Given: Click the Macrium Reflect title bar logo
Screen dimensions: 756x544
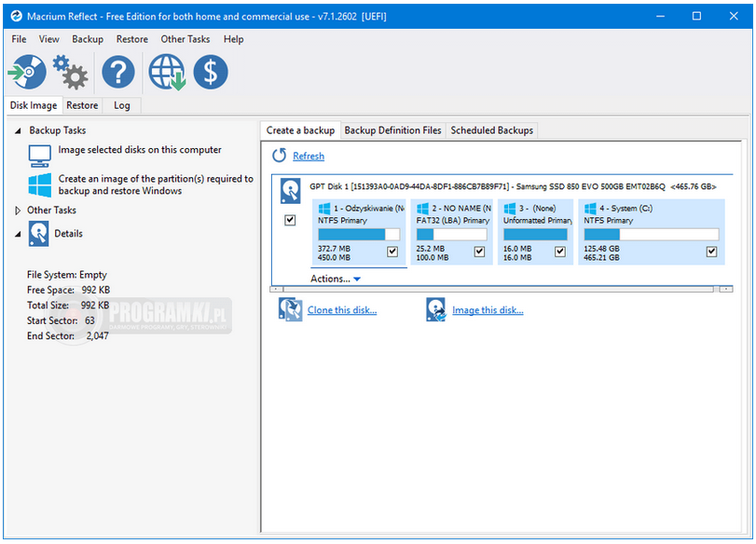Looking at the screenshot, I should [x=17, y=17].
